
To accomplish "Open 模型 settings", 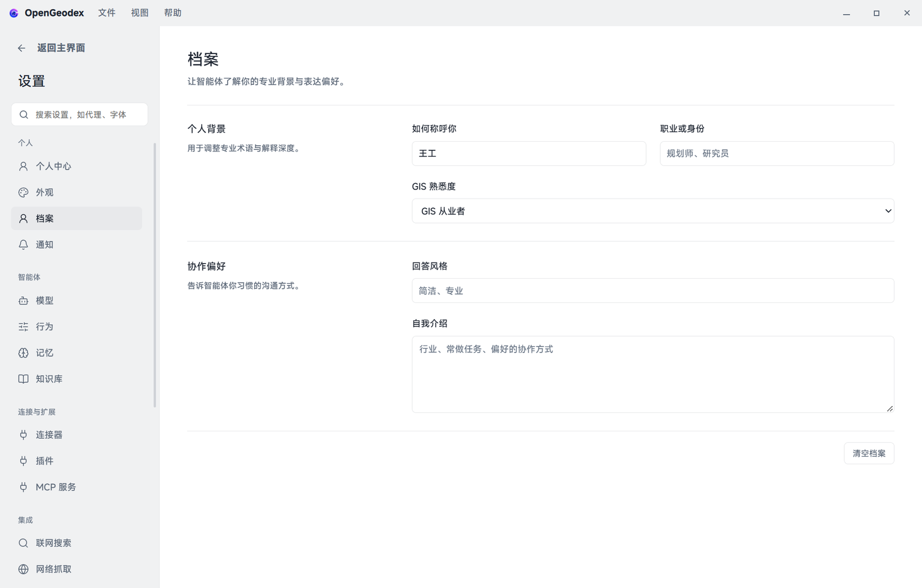I will (77, 301).
